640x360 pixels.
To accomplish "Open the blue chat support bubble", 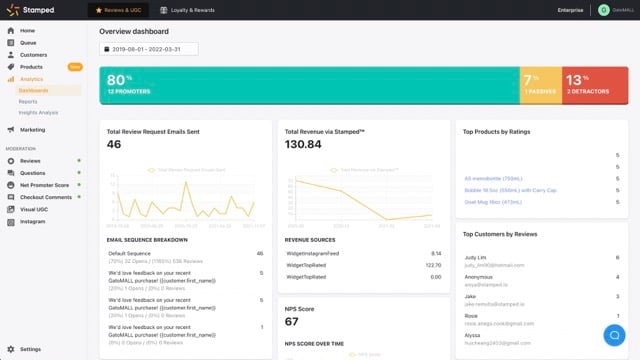I will click(x=614, y=335).
